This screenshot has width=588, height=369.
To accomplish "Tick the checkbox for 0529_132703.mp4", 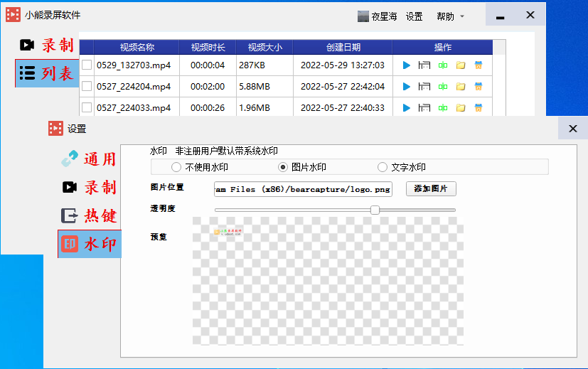I will click(87, 65).
